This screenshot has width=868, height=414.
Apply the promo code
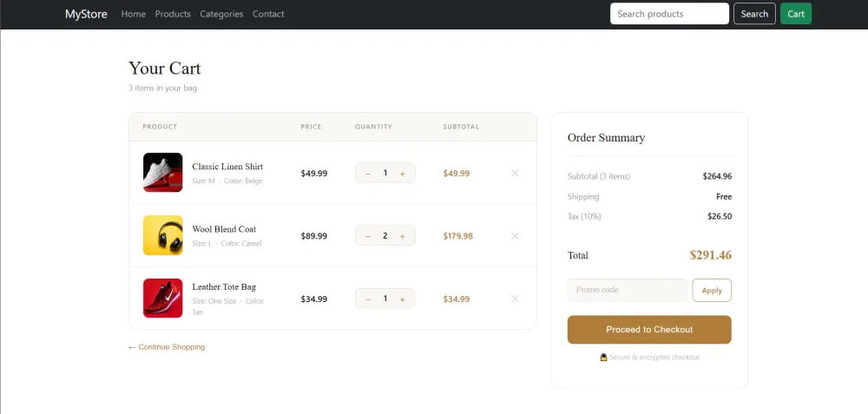pyautogui.click(x=712, y=290)
